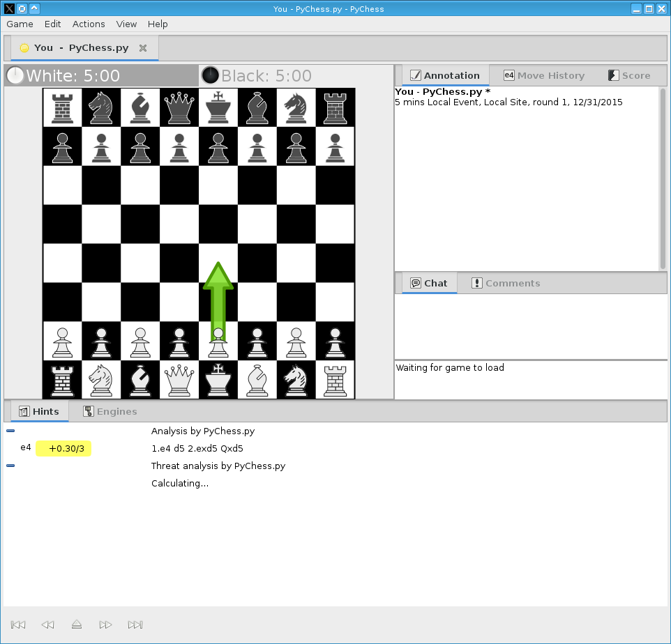
Task: Click the black rook on a8
Action: click(63, 107)
